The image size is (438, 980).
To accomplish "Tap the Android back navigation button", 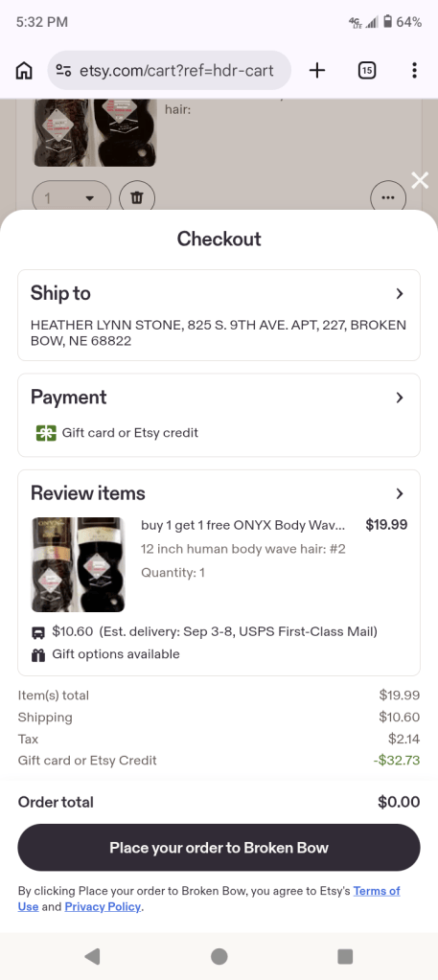I will [x=93, y=956].
